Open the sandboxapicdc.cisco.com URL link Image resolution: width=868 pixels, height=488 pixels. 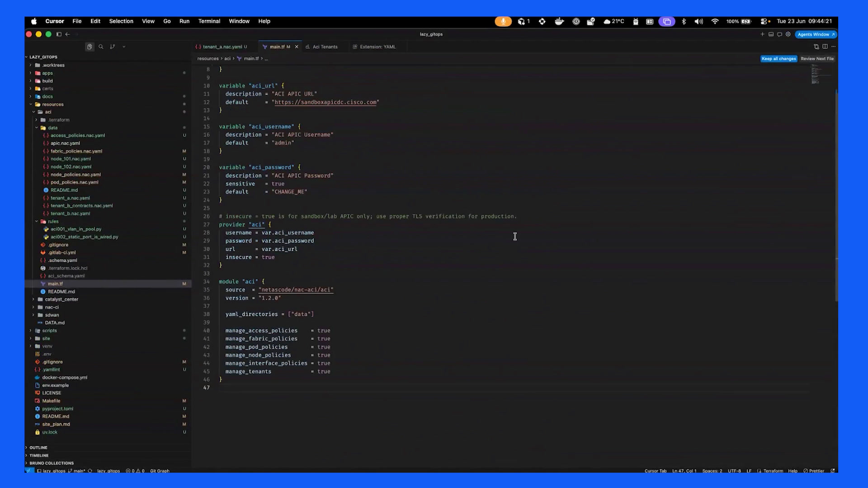click(x=325, y=102)
